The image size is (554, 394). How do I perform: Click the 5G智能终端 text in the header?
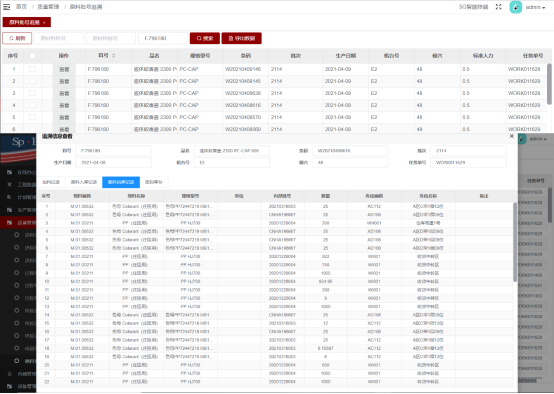[473, 7]
